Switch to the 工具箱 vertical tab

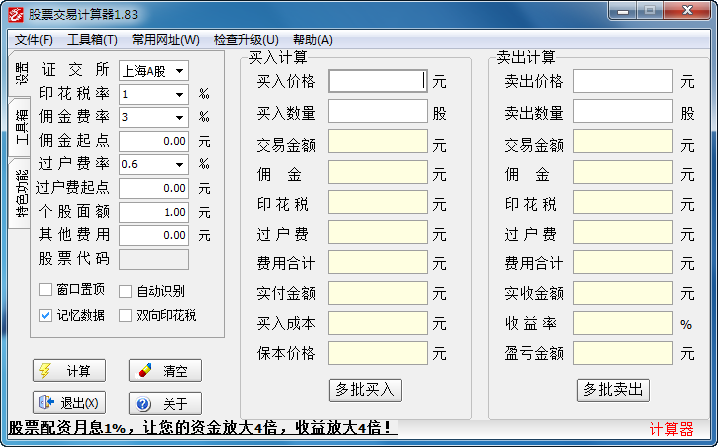pyautogui.click(x=20, y=127)
